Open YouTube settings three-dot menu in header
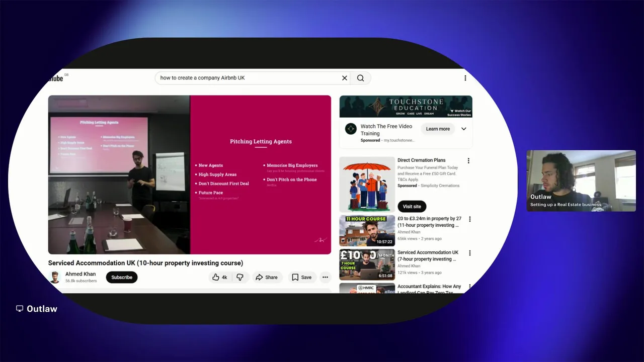Screen dimensions: 644x362 [x=465, y=78]
